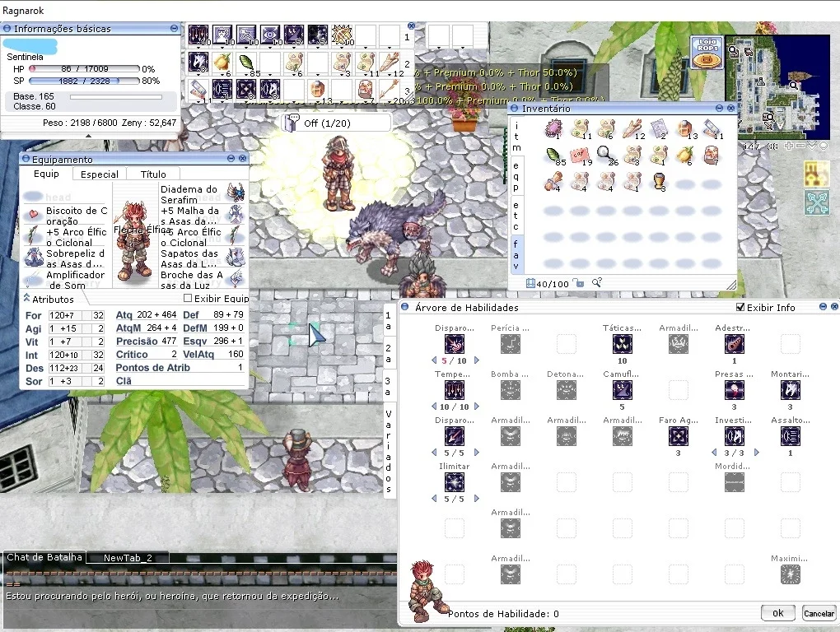Select the Táticas skill icon in skill tree
Image resolution: width=840 pixels, height=632 pixels.
[622, 343]
